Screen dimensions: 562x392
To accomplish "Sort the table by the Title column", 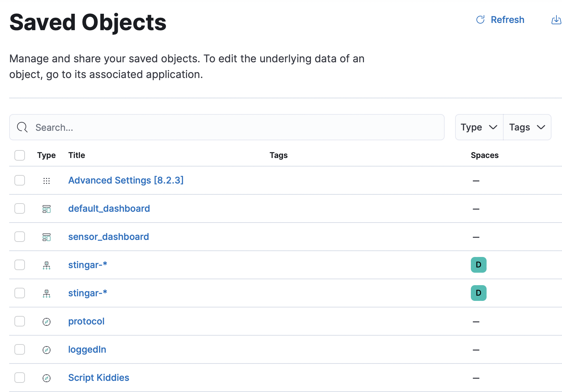I will click(77, 155).
